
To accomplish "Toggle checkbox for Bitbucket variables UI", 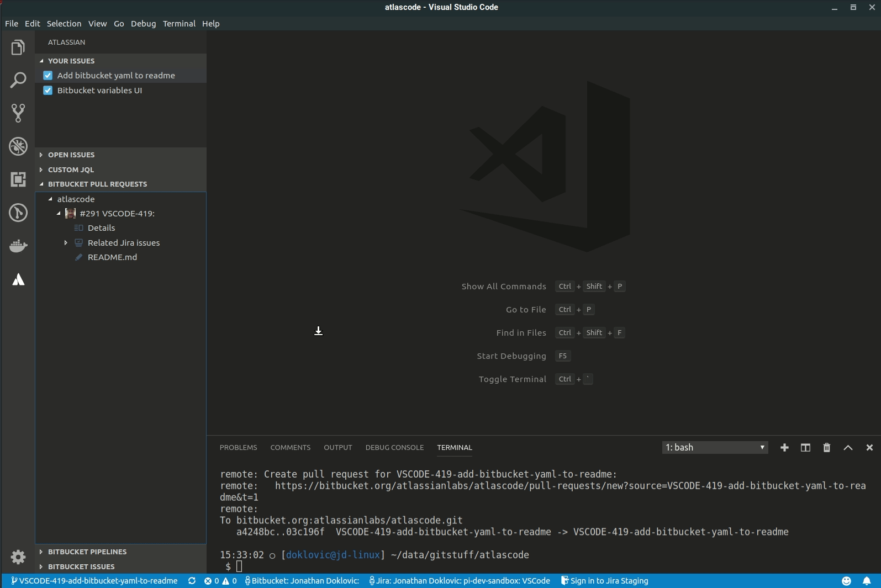I will click(48, 91).
